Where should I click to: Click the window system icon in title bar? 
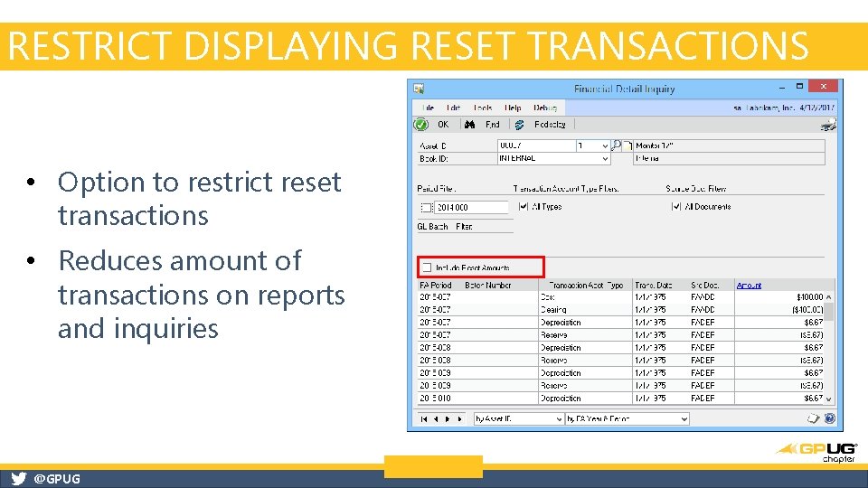pyautogui.click(x=419, y=89)
